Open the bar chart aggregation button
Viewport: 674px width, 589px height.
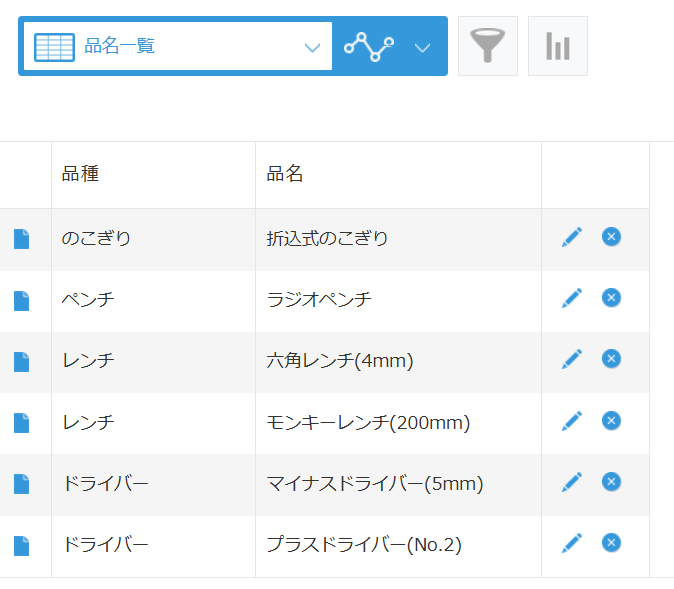(558, 46)
